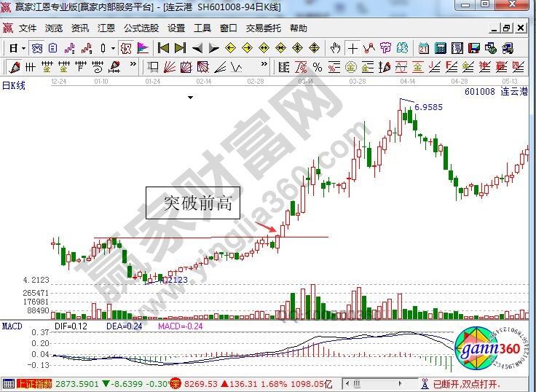Open the 公式选股 menu
The image size is (536, 392).
[141, 28]
